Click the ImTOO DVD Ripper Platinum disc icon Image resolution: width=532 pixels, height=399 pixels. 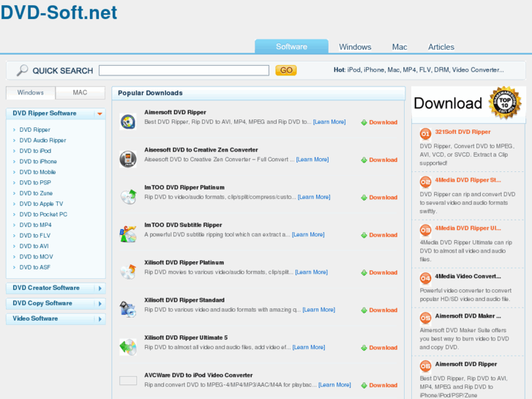point(128,196)
